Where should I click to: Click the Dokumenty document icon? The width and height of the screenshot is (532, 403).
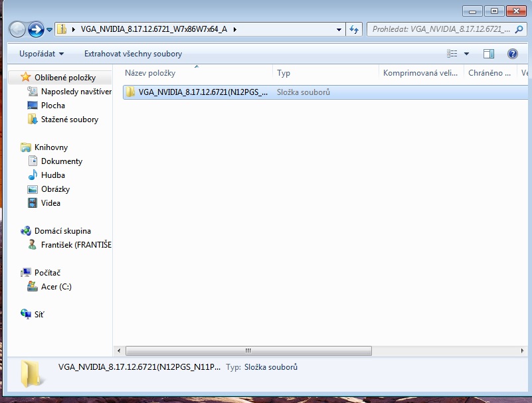point(33,161)
